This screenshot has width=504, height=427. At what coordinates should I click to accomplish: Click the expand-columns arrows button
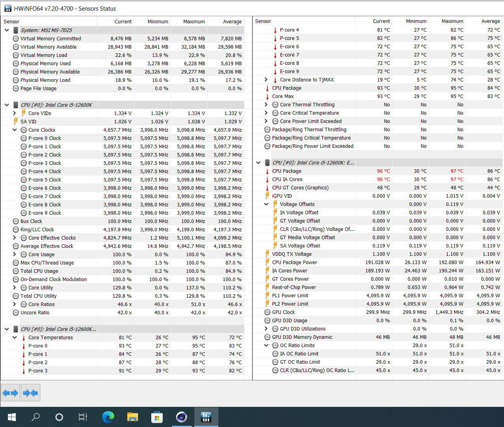(10, 393)
